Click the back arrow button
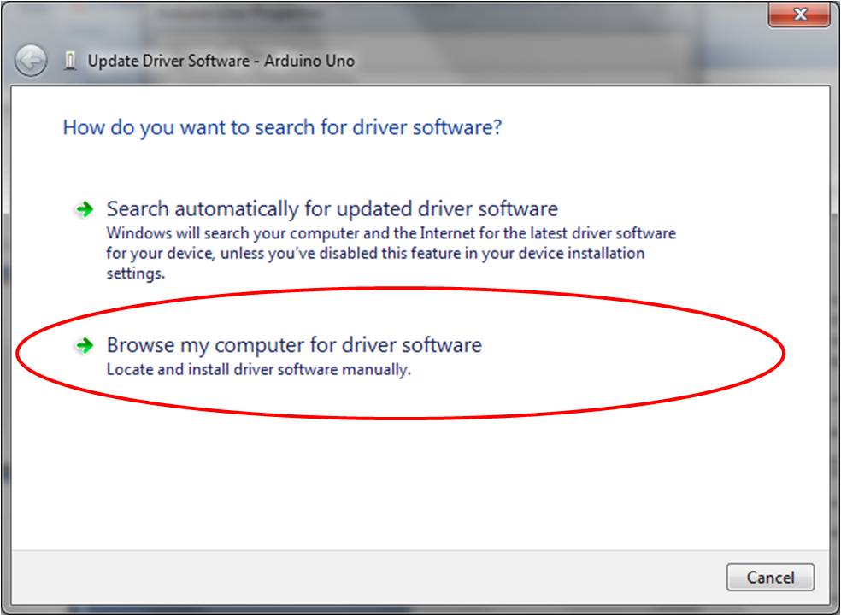The height and width of the screenshot is (616, 841). [x=31, y=60]
